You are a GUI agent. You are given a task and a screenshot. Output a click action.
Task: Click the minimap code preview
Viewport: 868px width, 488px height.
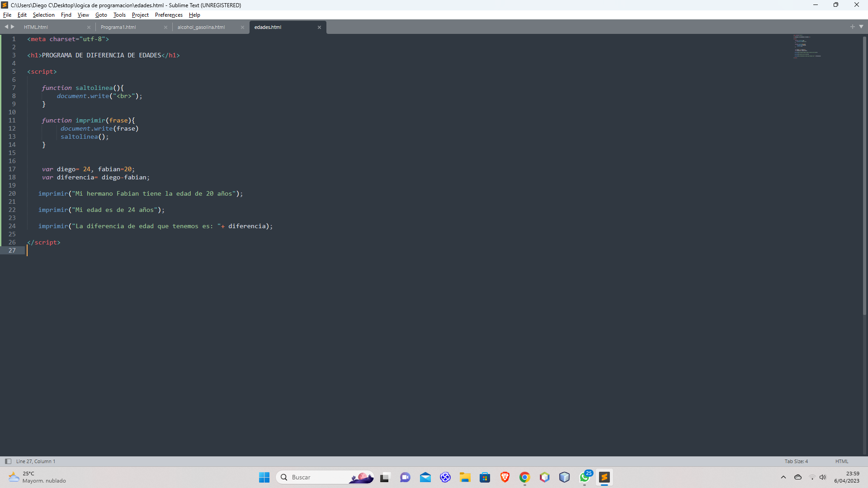point(807,46)
